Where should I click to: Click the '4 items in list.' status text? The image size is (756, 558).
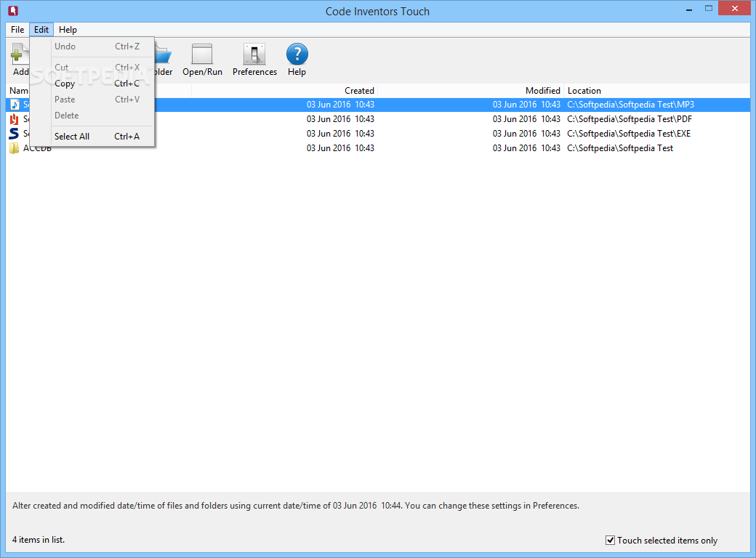coord(38,540)
